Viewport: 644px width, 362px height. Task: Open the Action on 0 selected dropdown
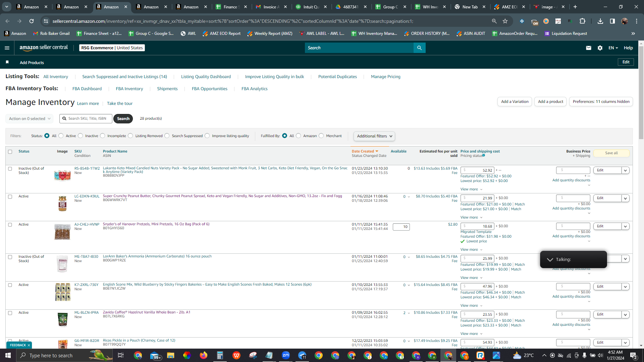(30, 119)
